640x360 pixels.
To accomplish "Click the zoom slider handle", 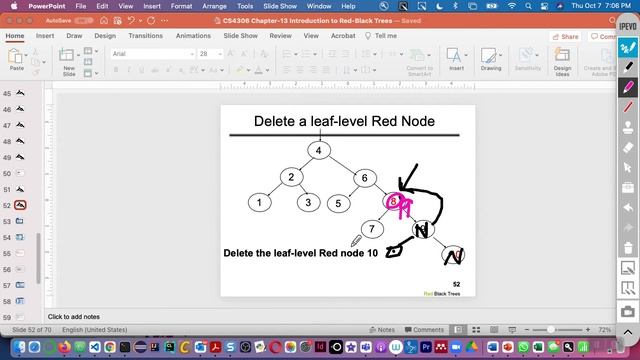I will coord(551,329).
